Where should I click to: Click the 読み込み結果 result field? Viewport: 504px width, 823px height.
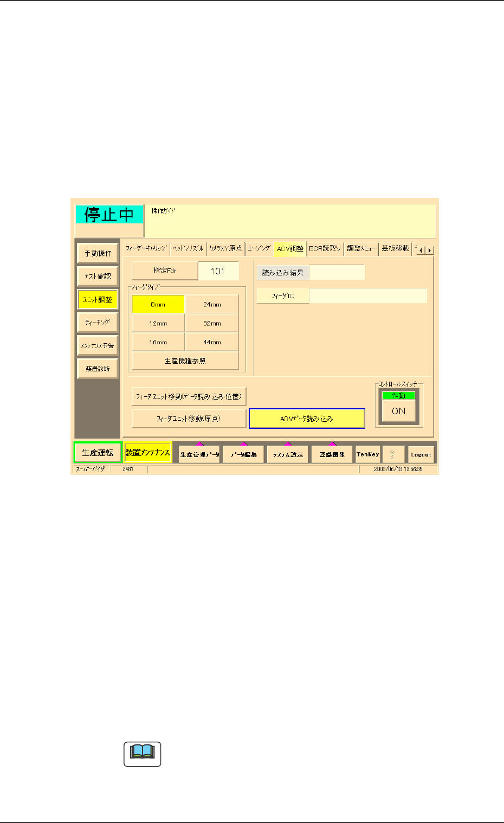point(337,273)
